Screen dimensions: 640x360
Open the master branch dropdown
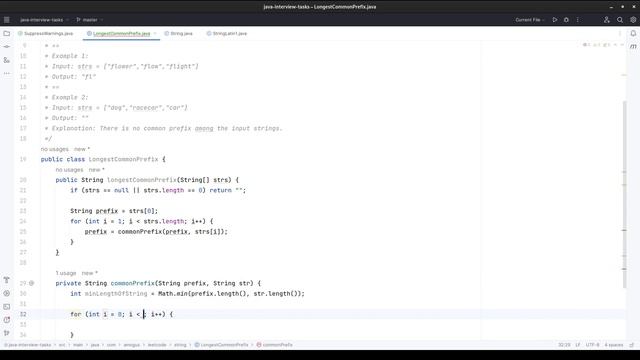pos(89,20)
